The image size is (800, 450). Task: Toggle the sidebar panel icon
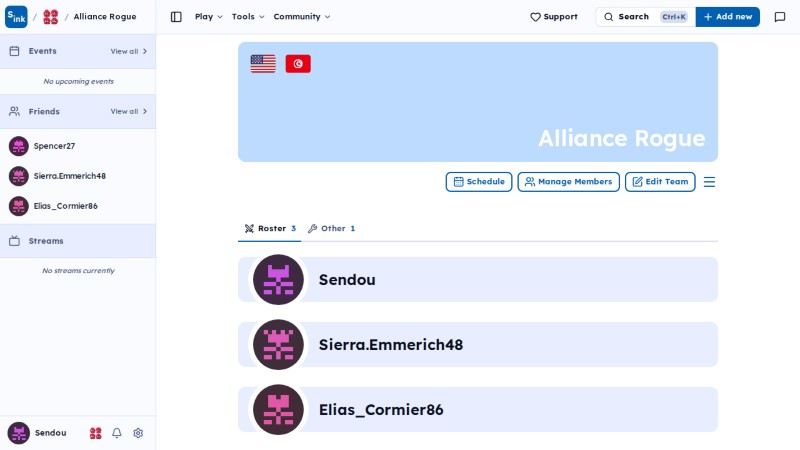click(176, 17)
